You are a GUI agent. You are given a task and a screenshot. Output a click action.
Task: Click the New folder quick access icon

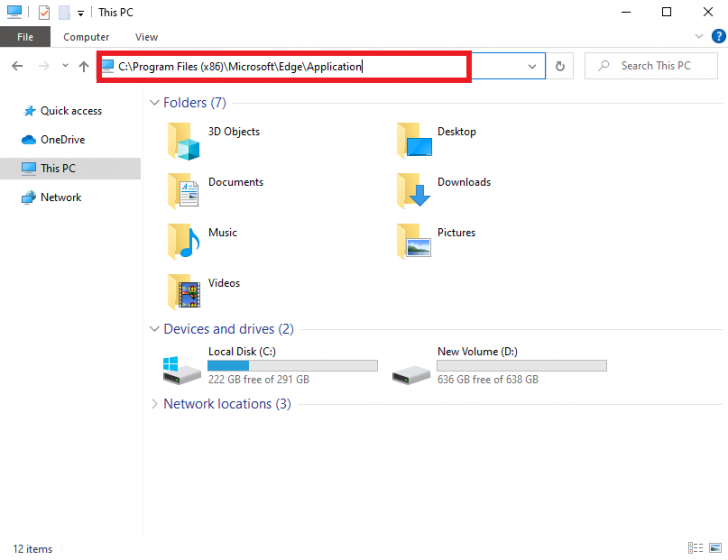tap(64, 12)
